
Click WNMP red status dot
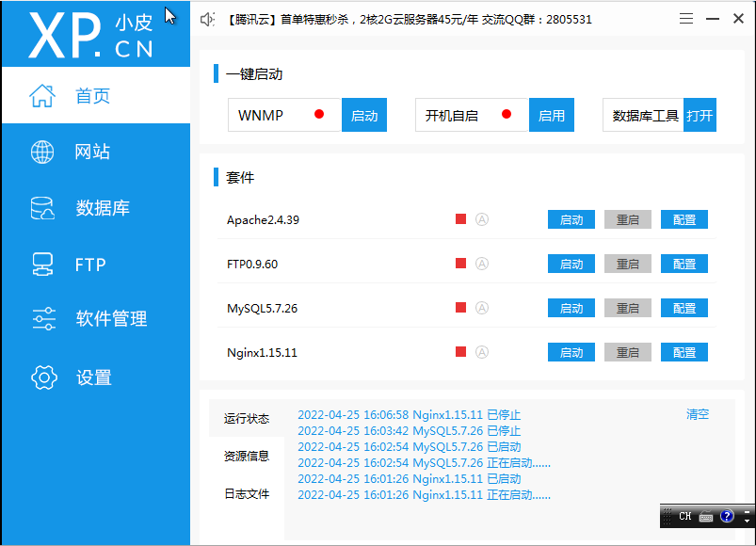coord(319,114)
